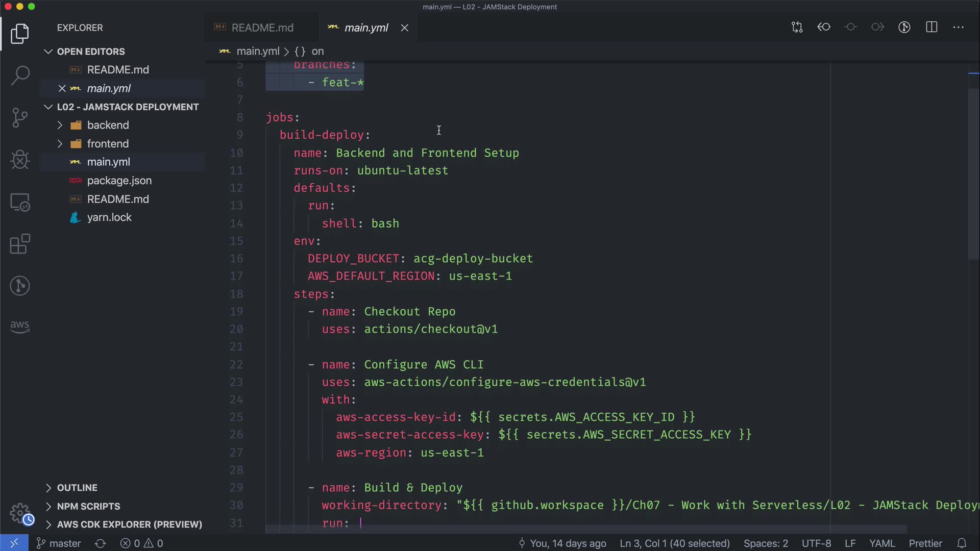This screenshot has width=980, height=551.
Task: Open the AWS Toolkit panel
Action: (x=20, y=326)
